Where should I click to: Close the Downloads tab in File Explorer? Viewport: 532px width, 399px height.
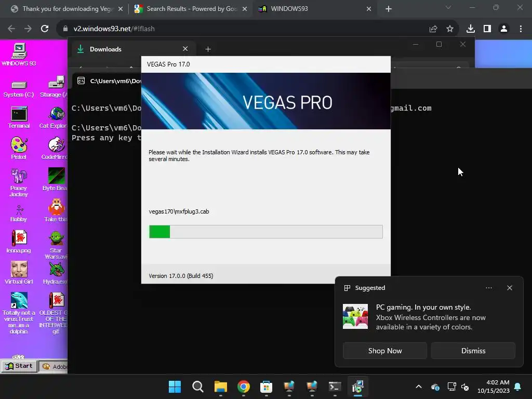[x=185, y=49]
